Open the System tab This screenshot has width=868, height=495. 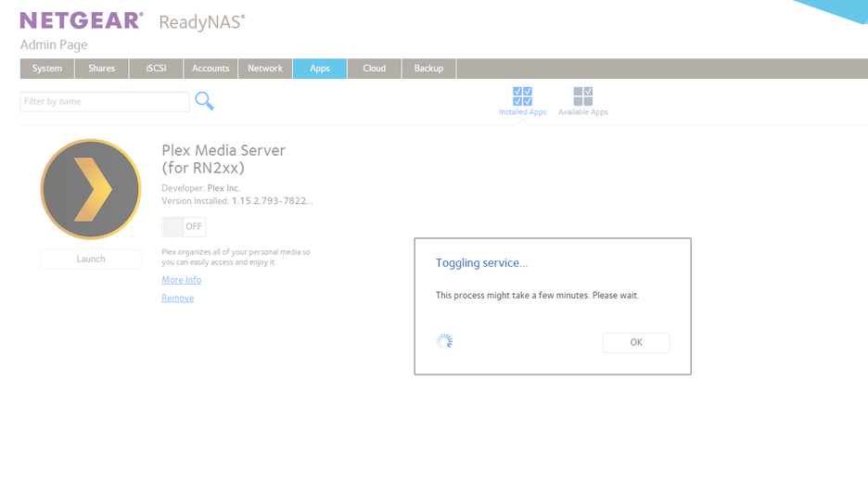tap(47, 69)
